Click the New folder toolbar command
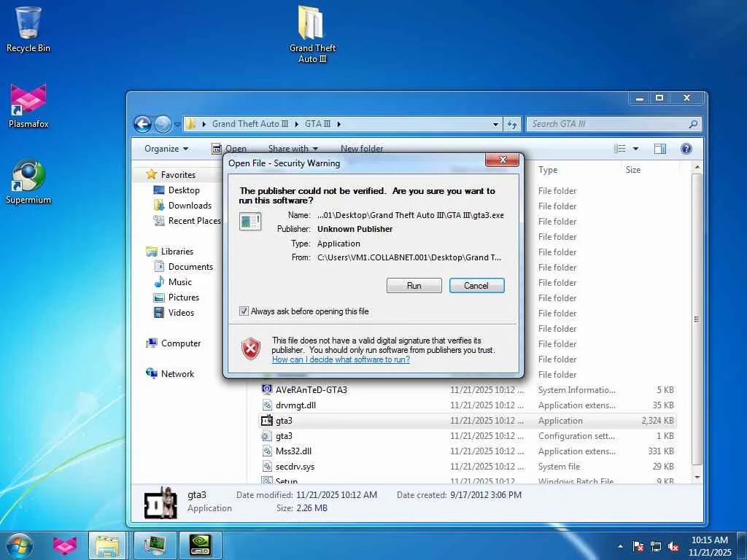This screenshot has width=747, height=560. (x=362, y=149)
